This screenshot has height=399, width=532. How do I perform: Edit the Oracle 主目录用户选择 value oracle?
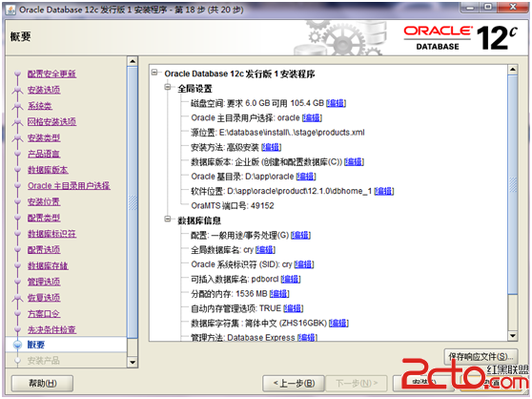point(312,117)
